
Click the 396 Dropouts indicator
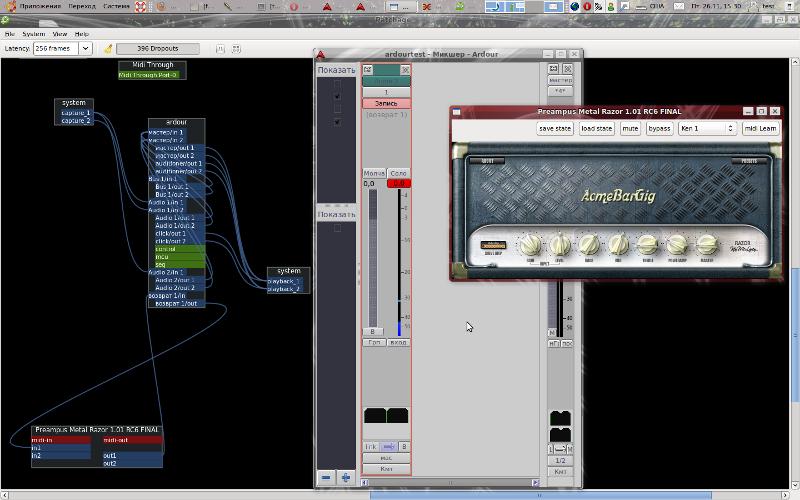click(158, 48)
